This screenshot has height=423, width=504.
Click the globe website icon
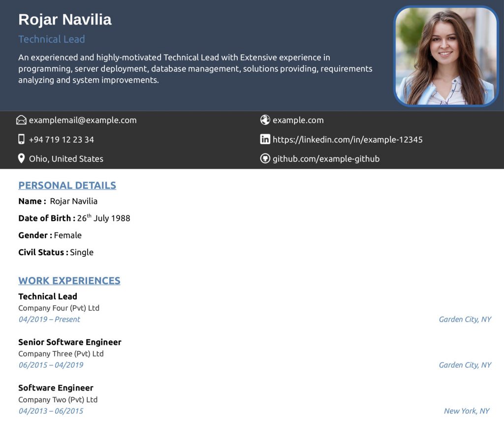pos(265,120)
